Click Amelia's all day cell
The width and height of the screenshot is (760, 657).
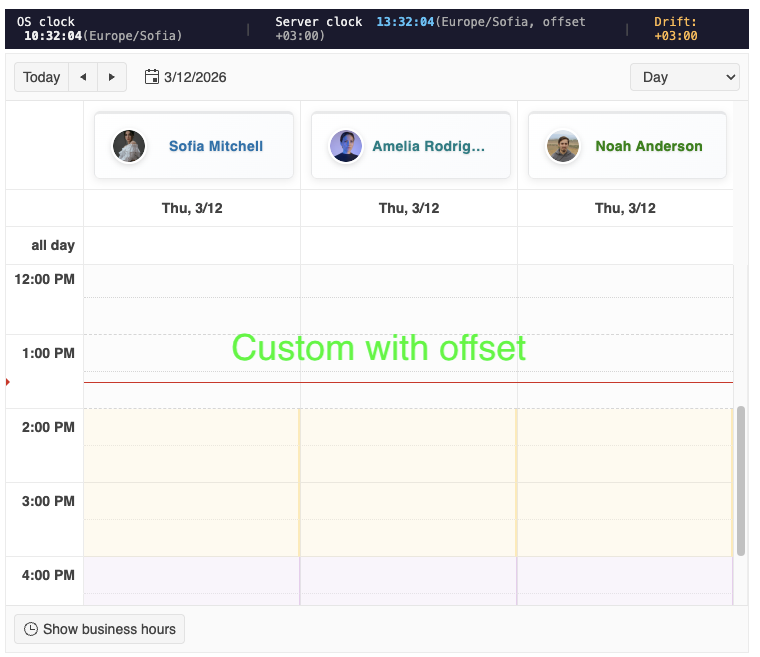408,245
